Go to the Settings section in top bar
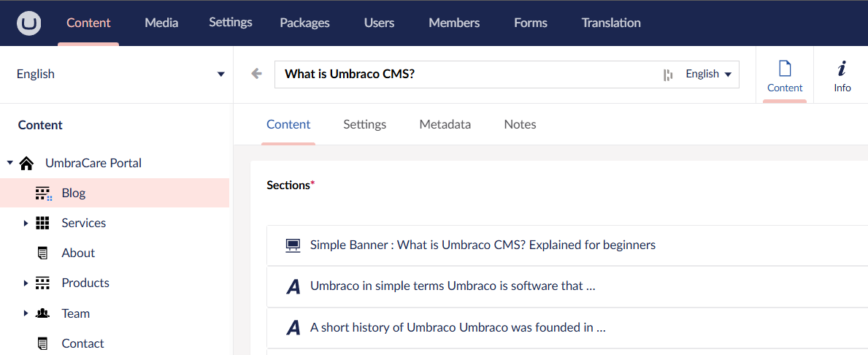Viewport: 868px width, 355px height. [x=230, y=23]
